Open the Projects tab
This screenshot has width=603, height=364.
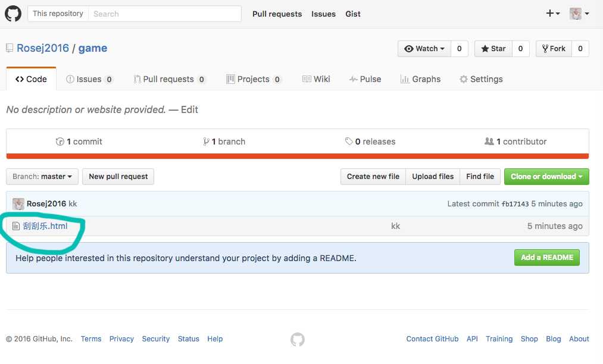pos(254,79)
